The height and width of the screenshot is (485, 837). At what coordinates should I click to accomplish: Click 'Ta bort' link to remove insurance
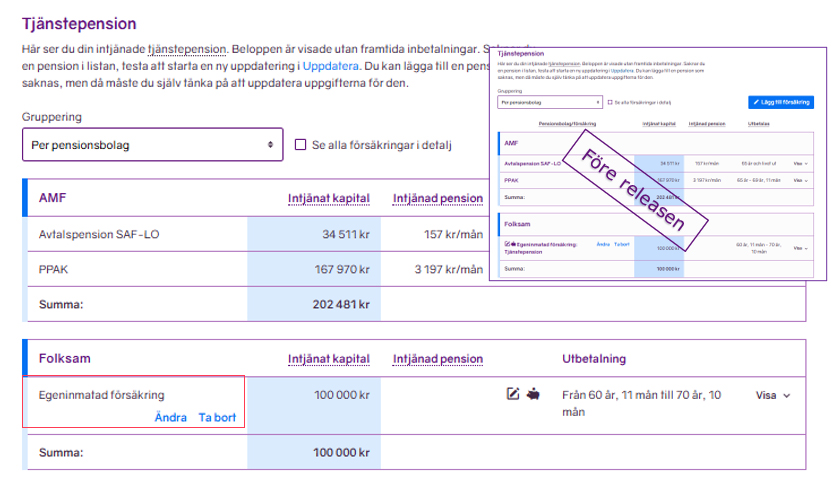click(x=217, y=417)
